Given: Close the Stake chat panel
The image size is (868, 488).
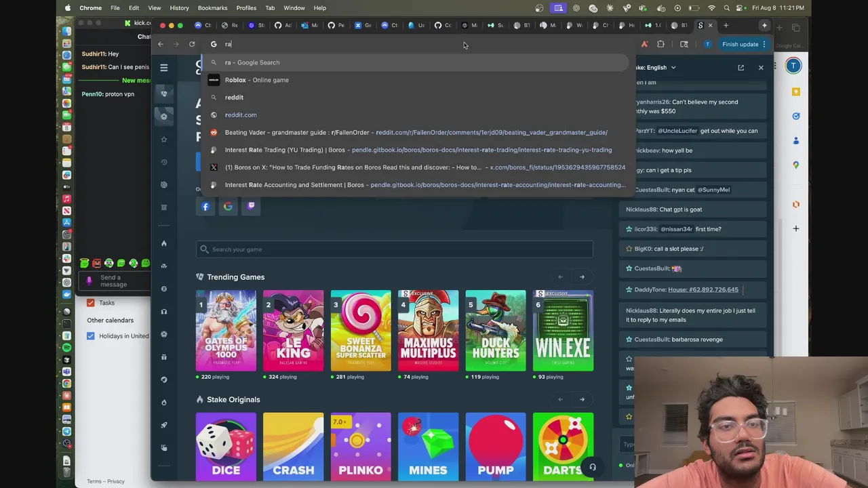Looking at the screenshot, I should pyautogui.click(x=761, y=68).
